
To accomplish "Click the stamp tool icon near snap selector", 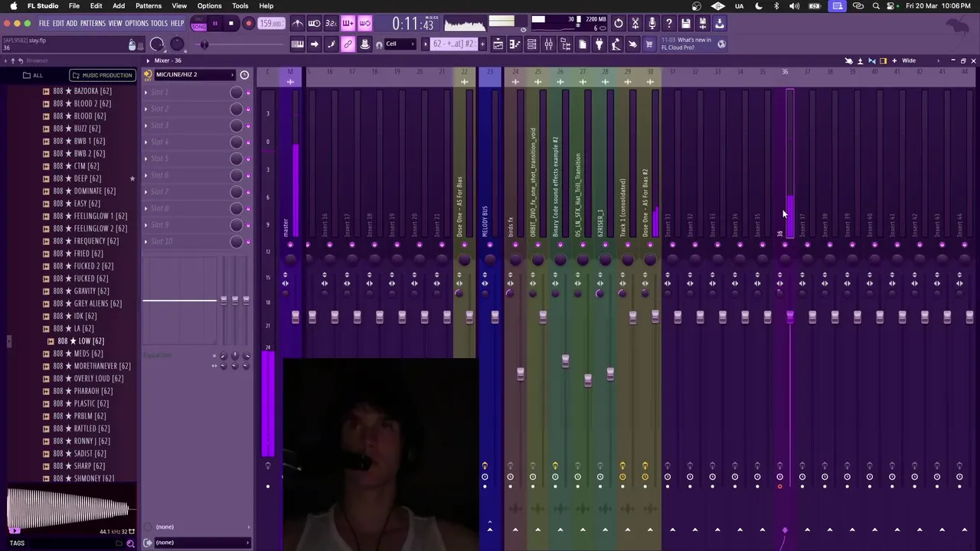I will tap(364, 44).
